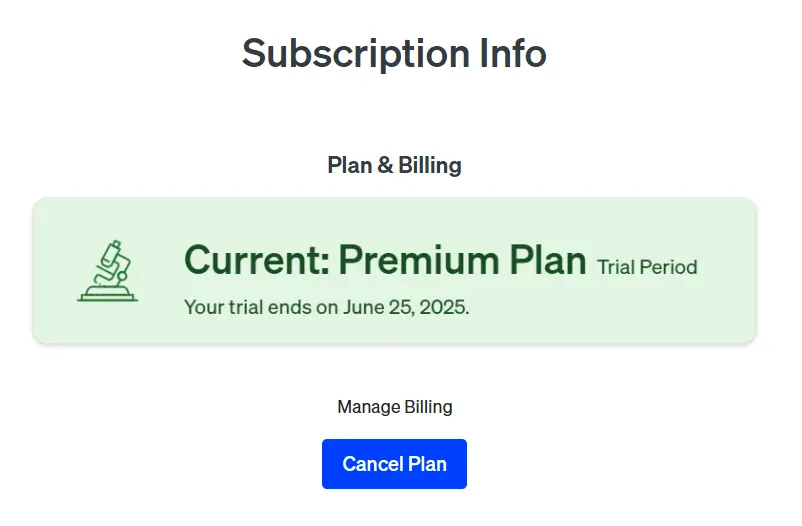Click the word Billing in section title
Viewport: 802px width, 526px height.
430,165
